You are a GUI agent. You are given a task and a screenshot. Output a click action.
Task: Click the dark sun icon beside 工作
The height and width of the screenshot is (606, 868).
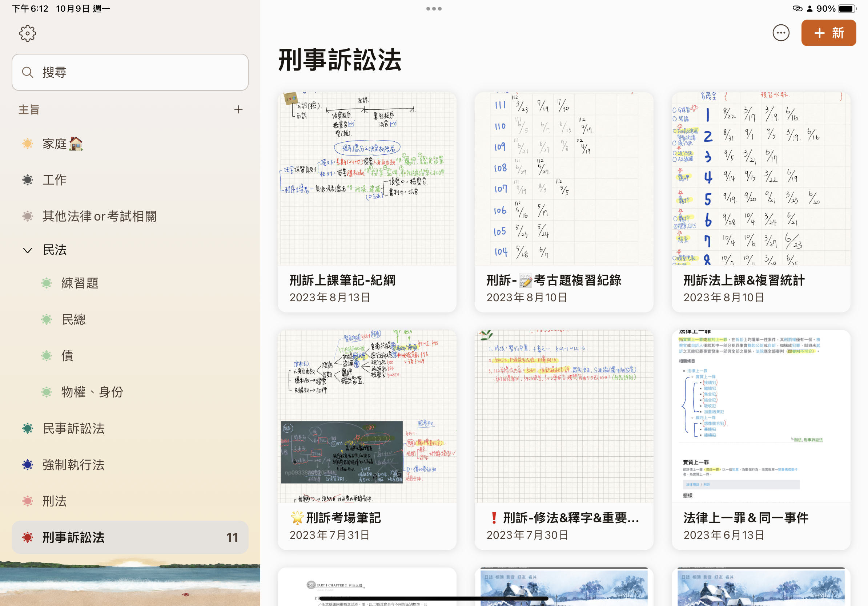(x=28, y=180)
